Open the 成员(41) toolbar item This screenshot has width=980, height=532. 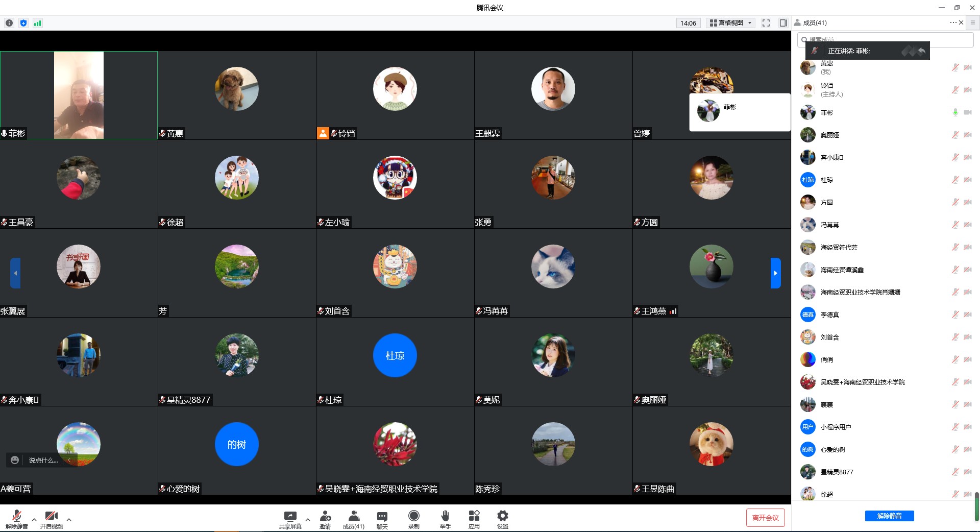point(353,518)
